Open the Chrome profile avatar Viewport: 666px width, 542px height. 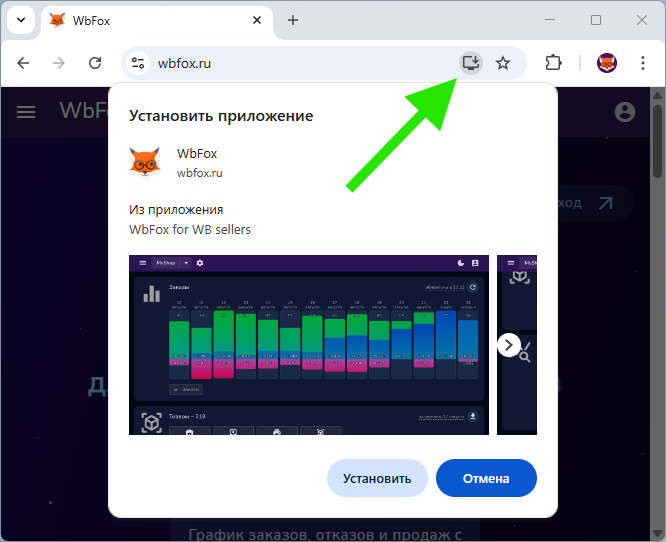(607, 63)
